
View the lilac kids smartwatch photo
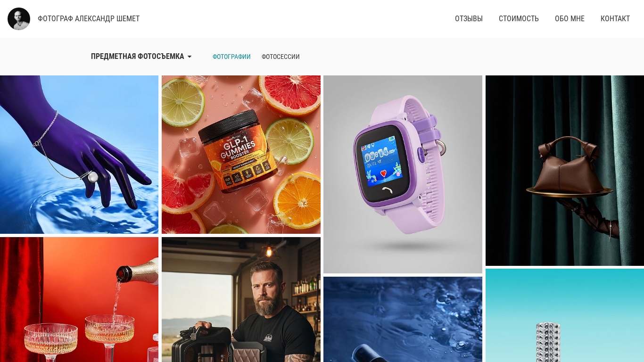click(403, 174)
